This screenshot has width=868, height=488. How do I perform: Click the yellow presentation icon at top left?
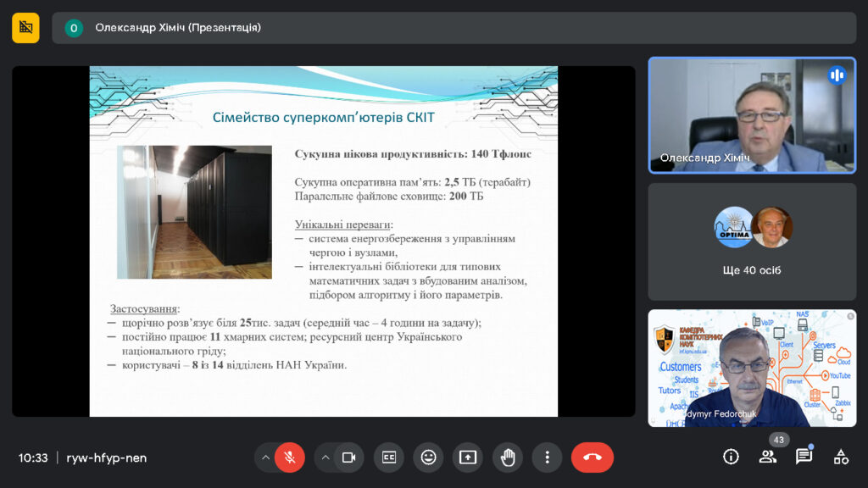[x=25, y=28]
